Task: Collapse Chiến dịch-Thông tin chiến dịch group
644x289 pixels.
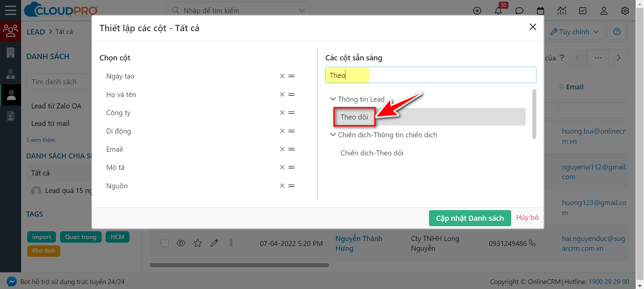Action: pos(333,135)
